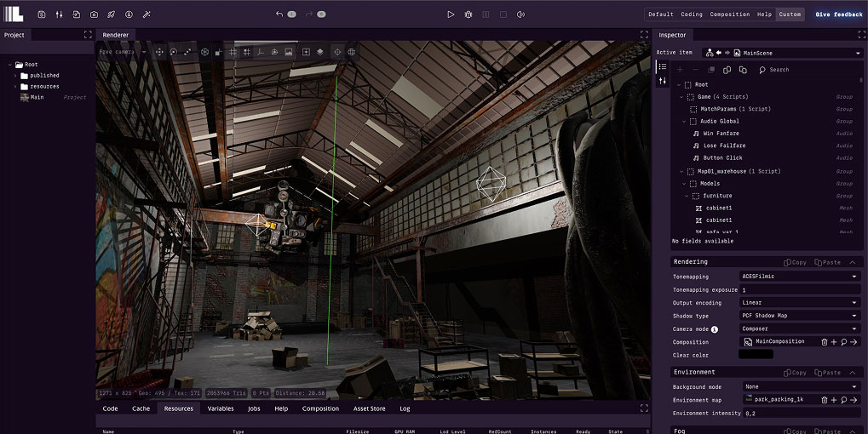Click the magic wand icon
This screenshot has height=434, width=868.
147,14
